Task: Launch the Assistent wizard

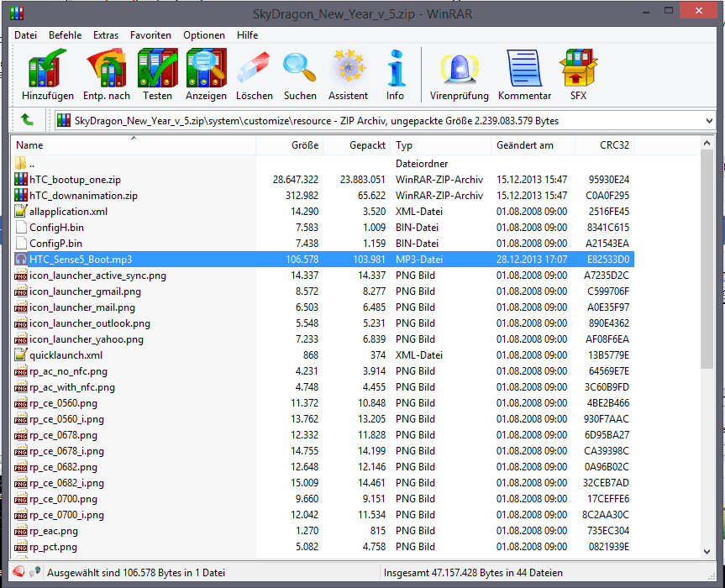Action: pos(348,75)
